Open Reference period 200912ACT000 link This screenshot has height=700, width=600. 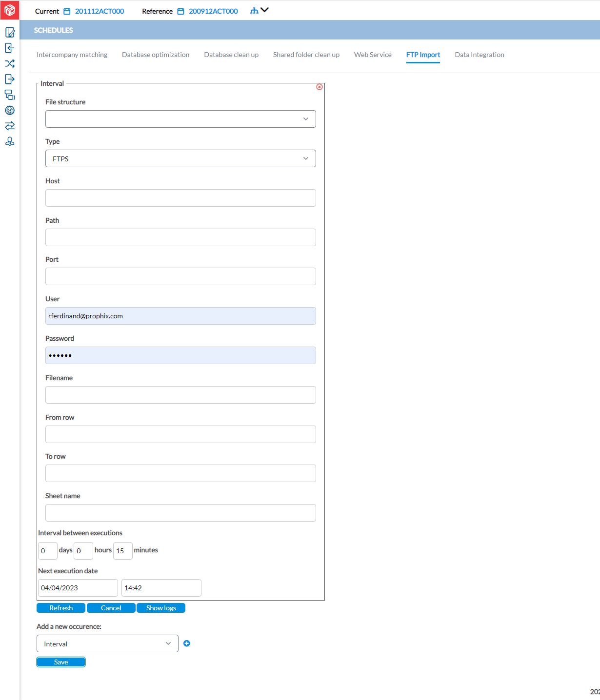point(213,11)
